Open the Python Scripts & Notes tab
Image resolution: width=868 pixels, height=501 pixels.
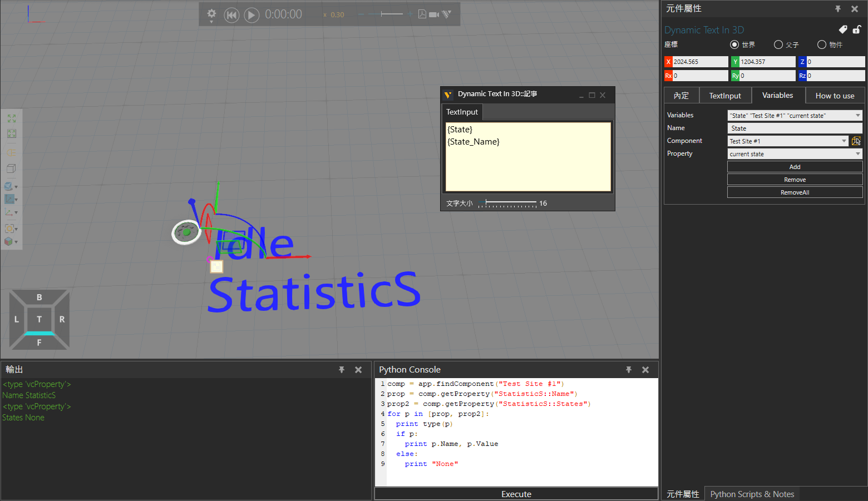click(752, 494)
